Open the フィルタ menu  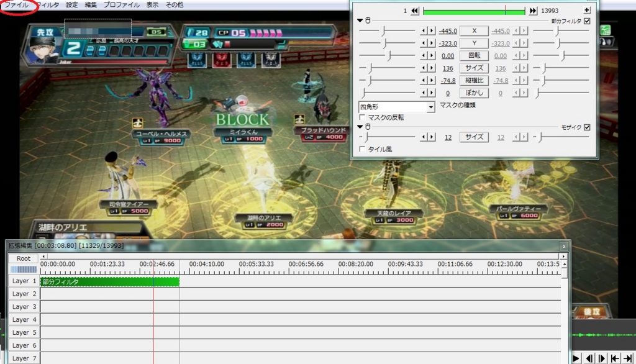[48, 5]
